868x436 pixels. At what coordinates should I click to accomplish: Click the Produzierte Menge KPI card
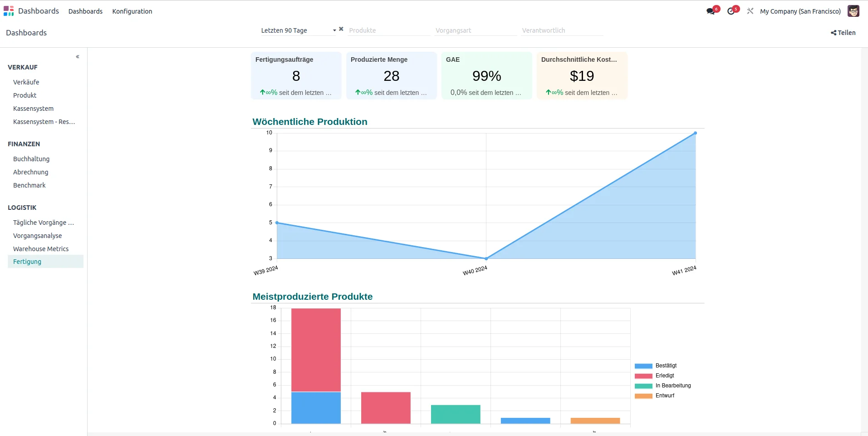point(392,75)
